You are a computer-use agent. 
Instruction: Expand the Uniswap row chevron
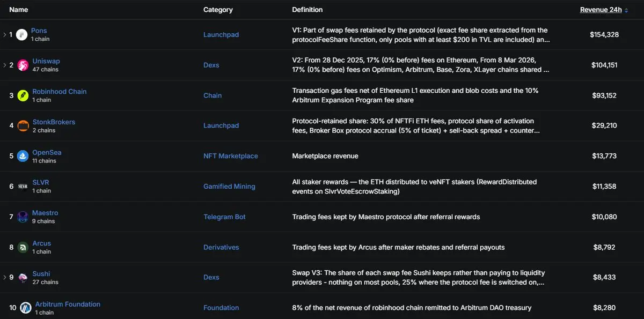tap(5, 65)
